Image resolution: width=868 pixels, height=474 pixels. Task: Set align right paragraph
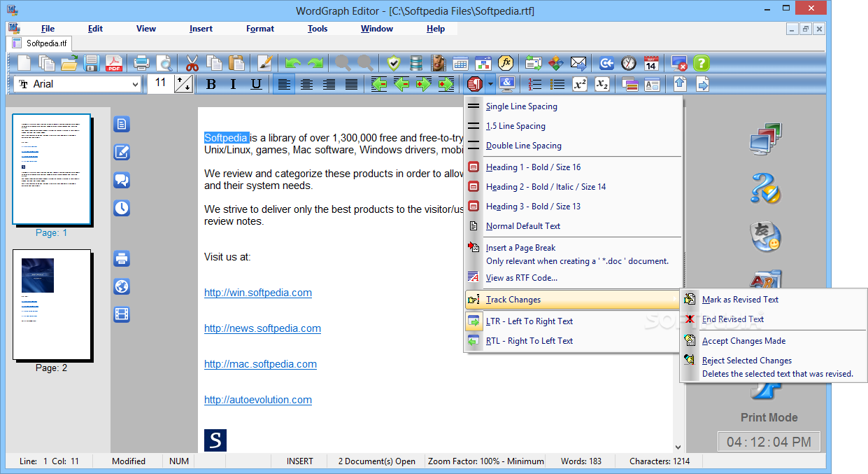329,84
